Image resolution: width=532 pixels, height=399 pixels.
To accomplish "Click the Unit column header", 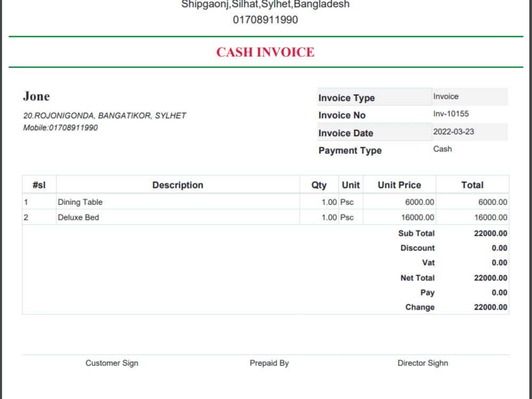I will [x=351, y=185].
